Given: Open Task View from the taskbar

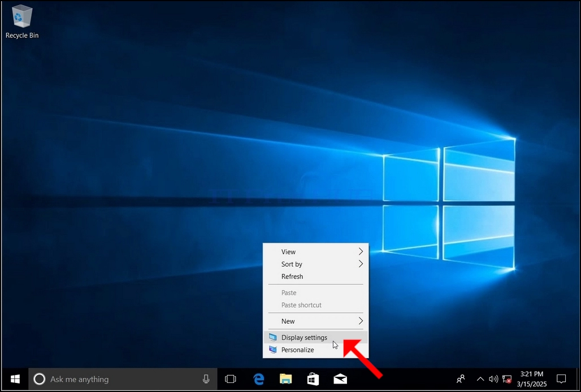Looking at the screenshot, I should 231,379.
